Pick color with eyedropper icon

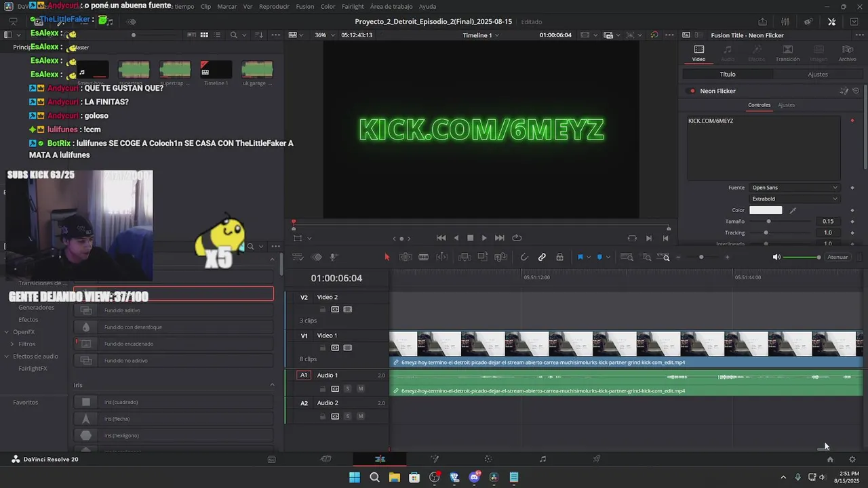[x=793, y=210]
